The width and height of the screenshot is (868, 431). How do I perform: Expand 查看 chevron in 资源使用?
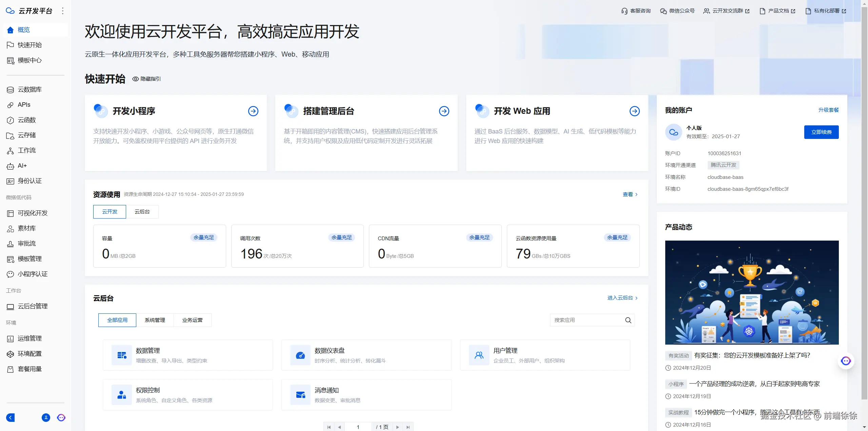pos(636,194)
